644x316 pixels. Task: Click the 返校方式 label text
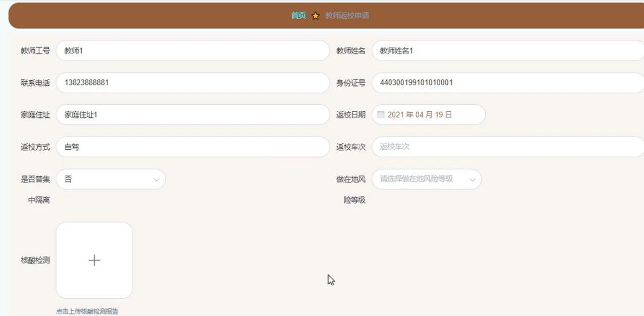[35, 147]
